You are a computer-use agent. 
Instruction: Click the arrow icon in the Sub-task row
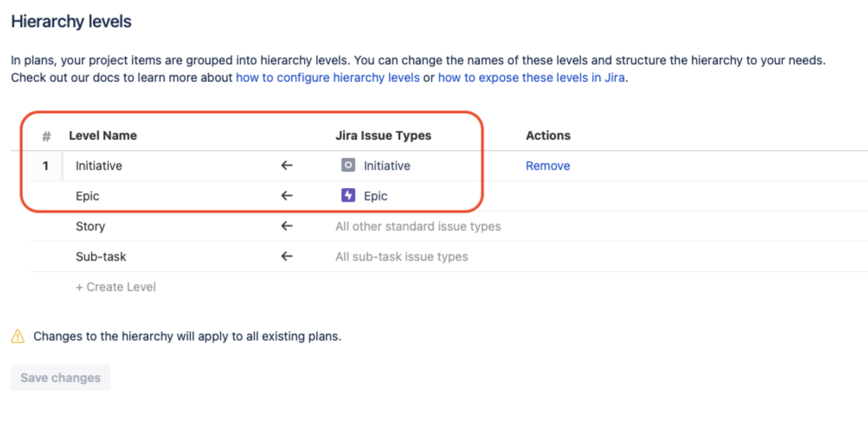[x=287, y=256]
